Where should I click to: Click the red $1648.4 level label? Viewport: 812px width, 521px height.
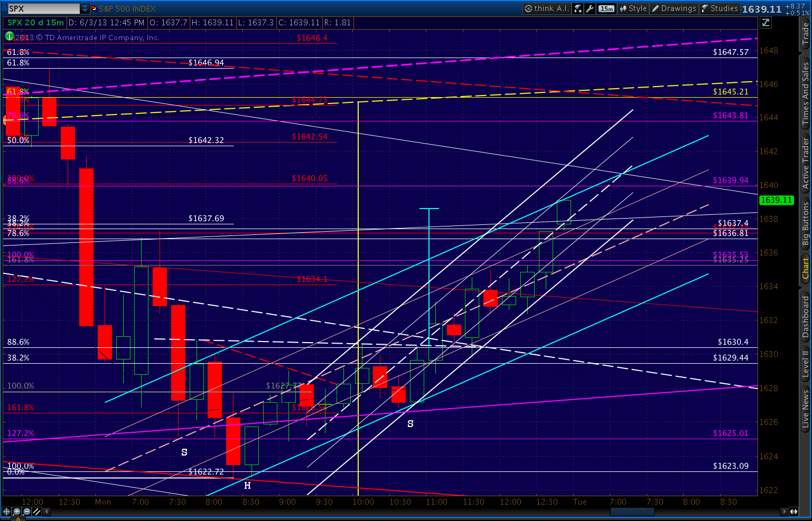(x=312, y=37)
